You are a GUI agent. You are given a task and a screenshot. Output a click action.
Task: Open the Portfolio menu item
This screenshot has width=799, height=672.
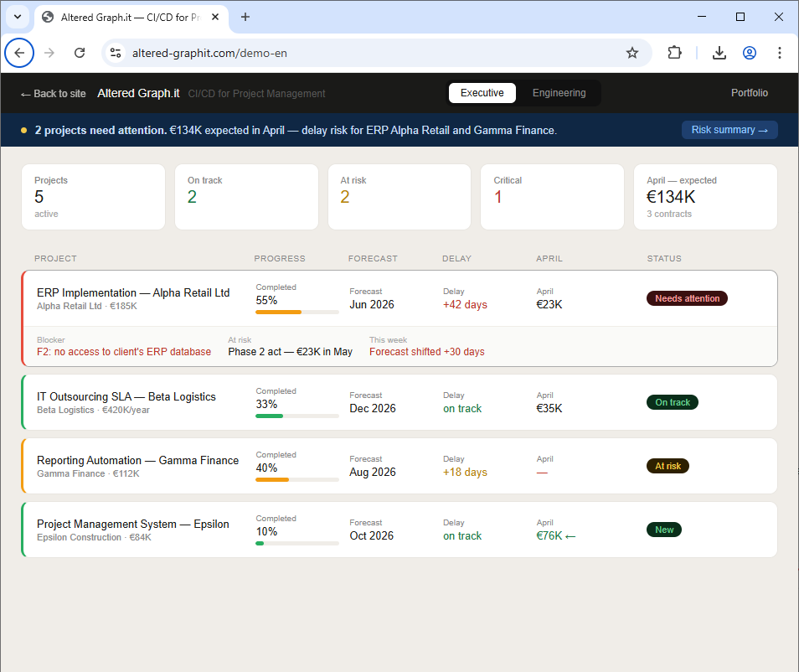click(x=749, y=93)
